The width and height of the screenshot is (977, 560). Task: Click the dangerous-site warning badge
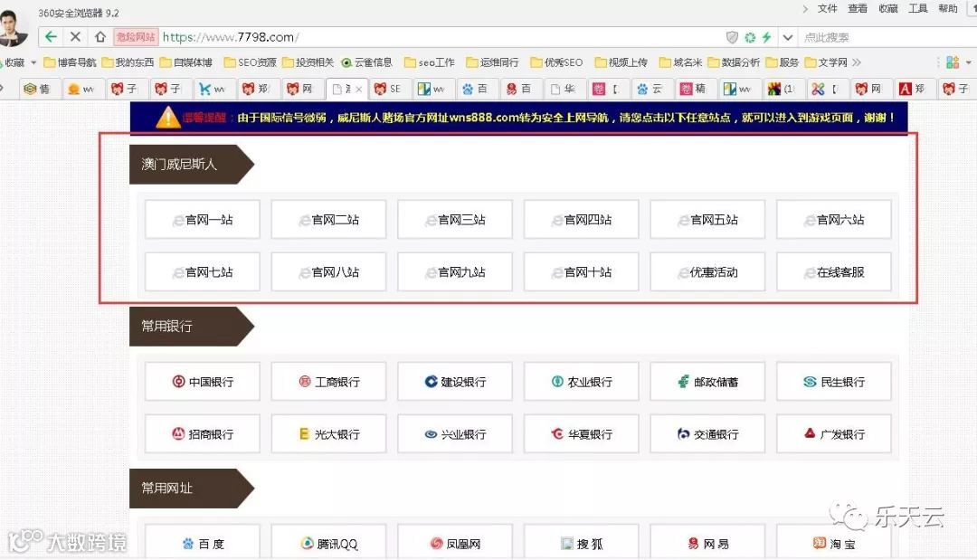click(x=136, y=37)
